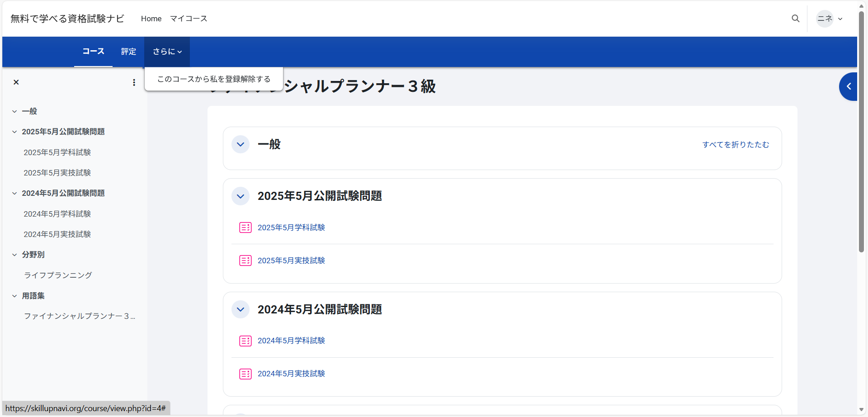Click quiz icon for 2024年5月実技試験
This screenshot has height=417, width=868.
click(x=245, y=374)
